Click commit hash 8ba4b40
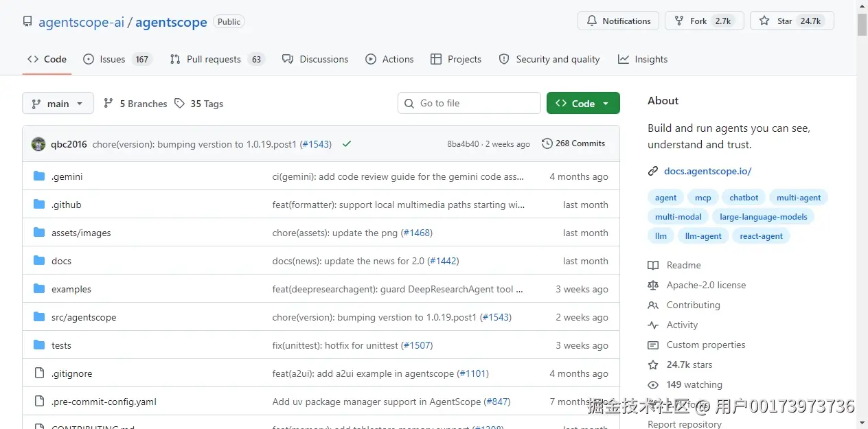 [x=463, y=144]
